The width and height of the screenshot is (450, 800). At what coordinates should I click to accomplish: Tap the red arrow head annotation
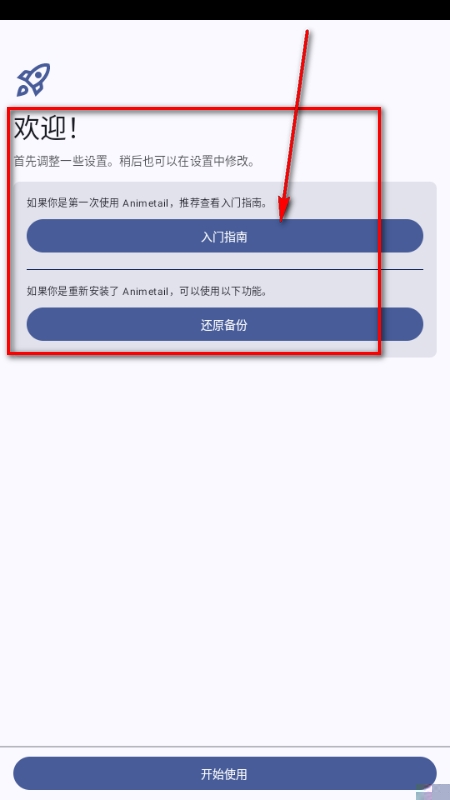tap(284, 210)
